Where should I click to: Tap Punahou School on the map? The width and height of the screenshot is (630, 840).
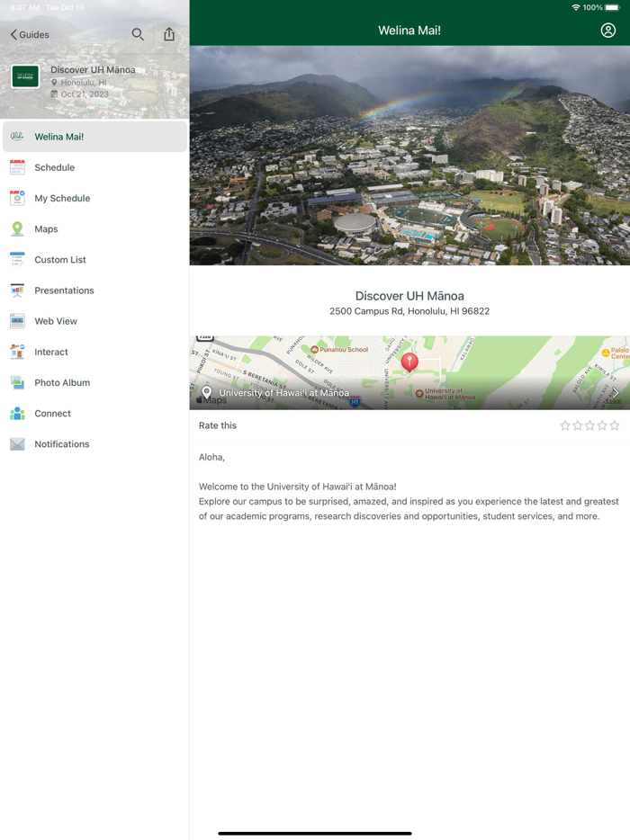pos(339,349)
